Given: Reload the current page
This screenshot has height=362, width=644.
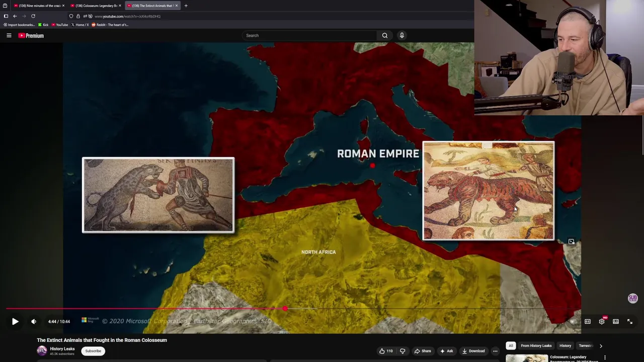Looking at the screenshot, I should click(33, 16).
